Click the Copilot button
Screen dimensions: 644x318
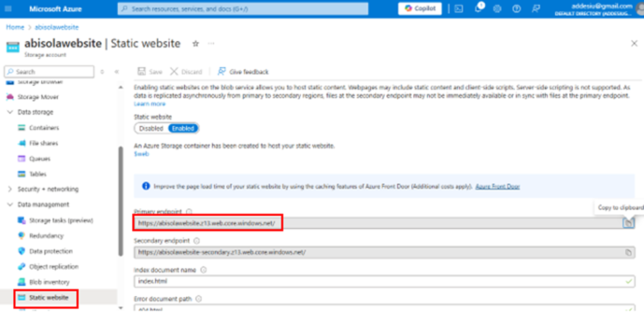point(419,9)
